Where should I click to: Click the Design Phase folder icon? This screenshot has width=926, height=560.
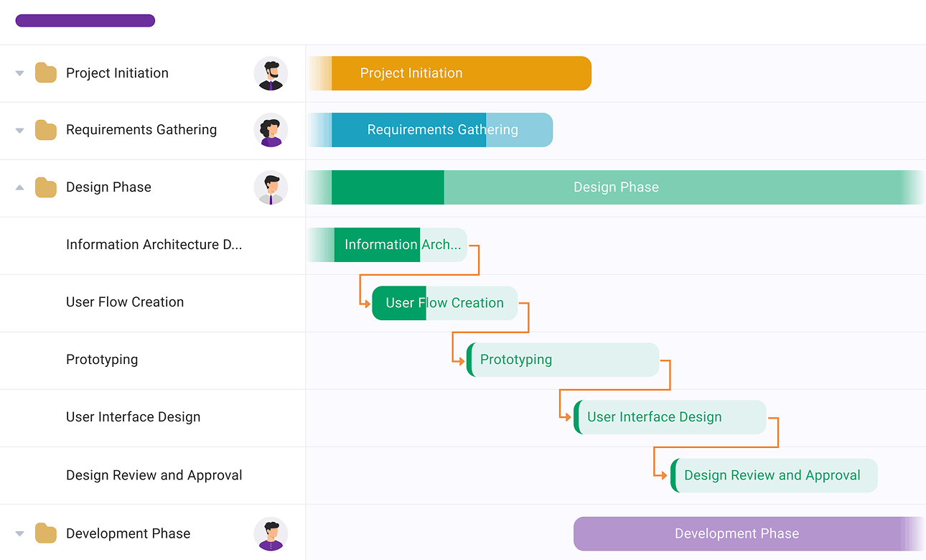point(46,188)
